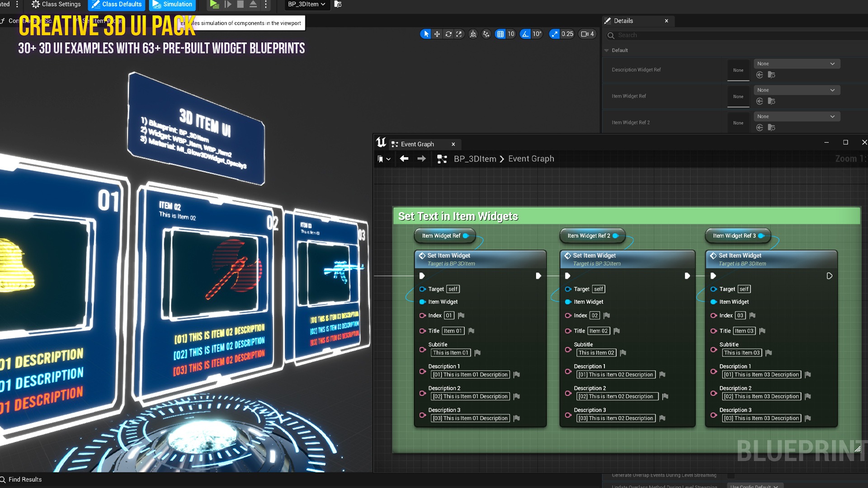Viewport: 868px width, 488px height.
Task: Select the Rotate tool in the viewport toolbar
Action: [x=448, y=34]
